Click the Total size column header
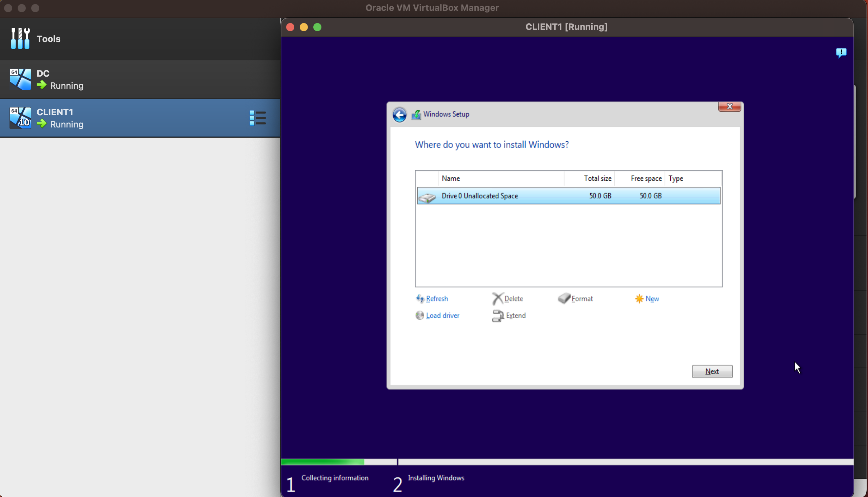The image size is (868, 497). coord(597,179)
